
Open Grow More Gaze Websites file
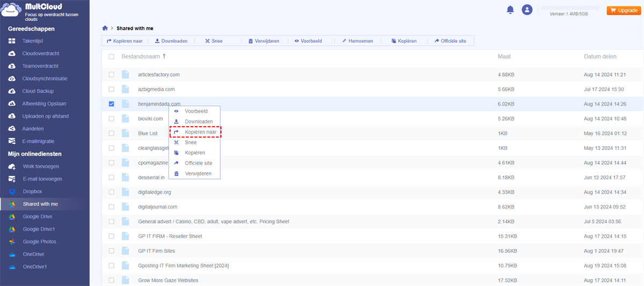pyautogui.click(x=168, y=280)
